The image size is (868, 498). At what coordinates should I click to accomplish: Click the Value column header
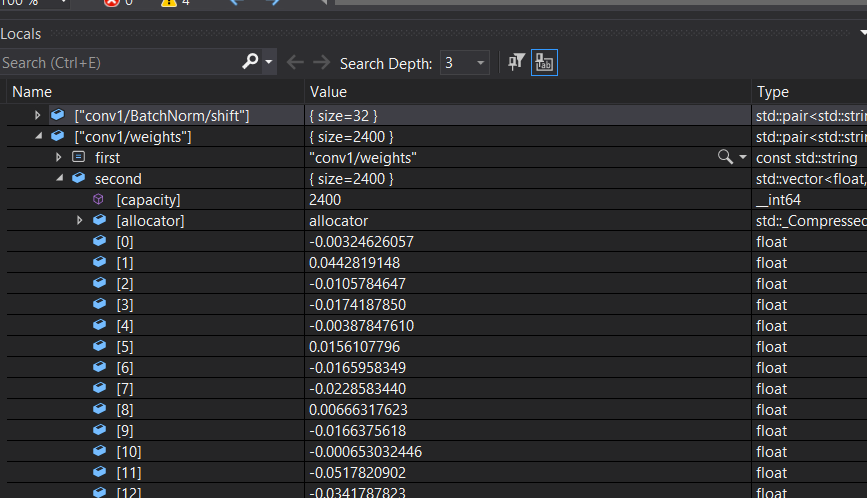point(328,92)
